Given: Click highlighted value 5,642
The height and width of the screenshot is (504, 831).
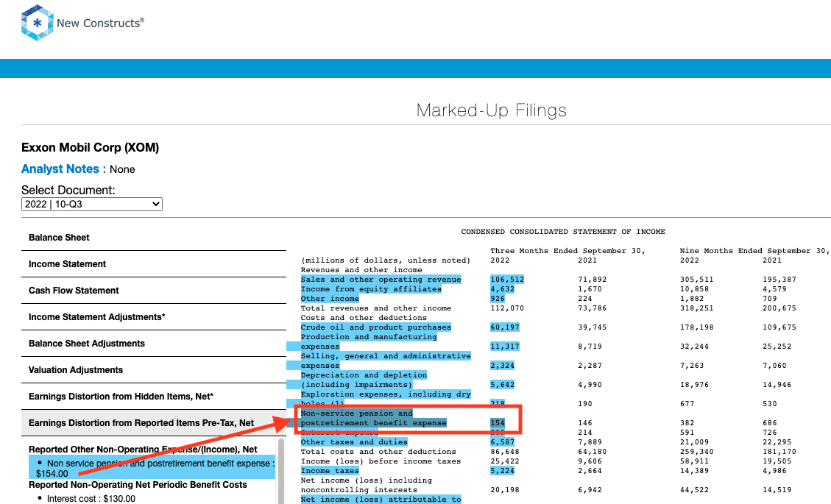Looking at the screenshot, I should click(x=503, y=384).
